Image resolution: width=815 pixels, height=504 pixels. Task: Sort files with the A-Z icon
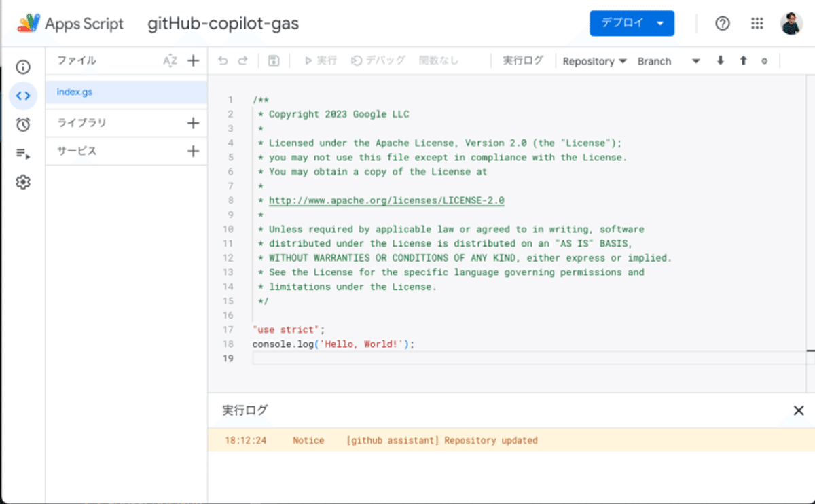[171, 60]
